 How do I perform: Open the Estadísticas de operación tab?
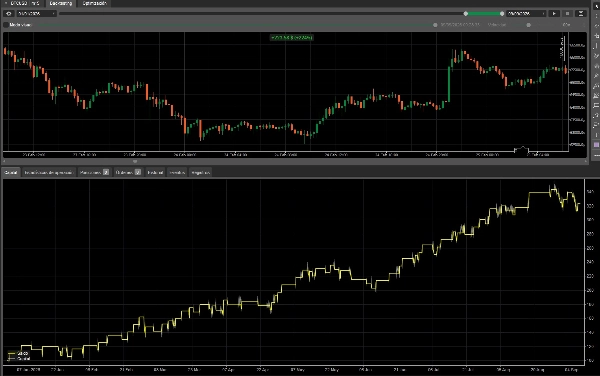click(49, 173)
